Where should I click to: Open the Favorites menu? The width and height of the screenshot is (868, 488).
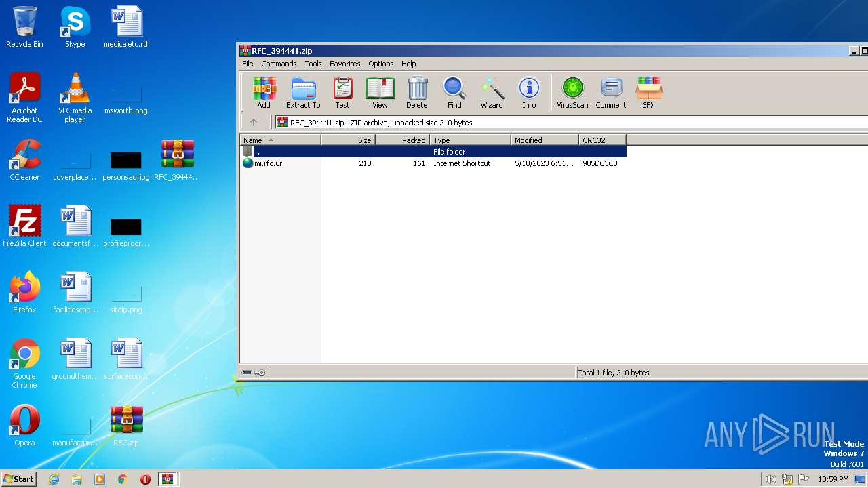click(345, 64)
